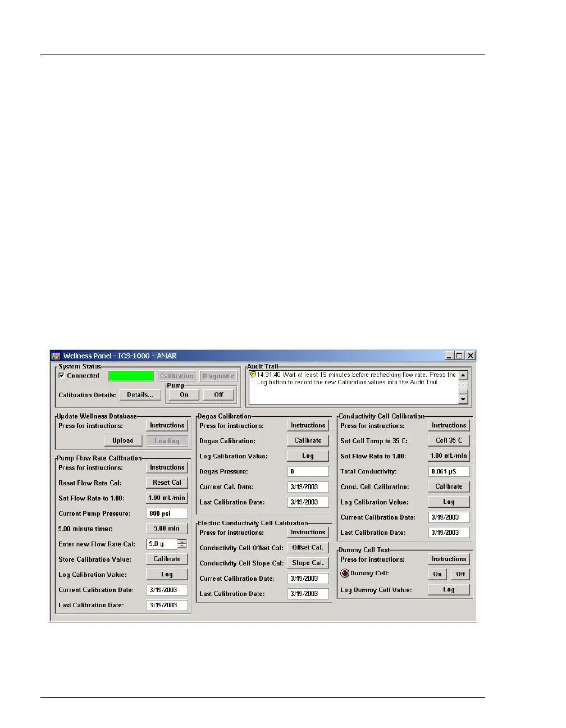Click the Degas Calibration Calibrate button

[308, 441]
